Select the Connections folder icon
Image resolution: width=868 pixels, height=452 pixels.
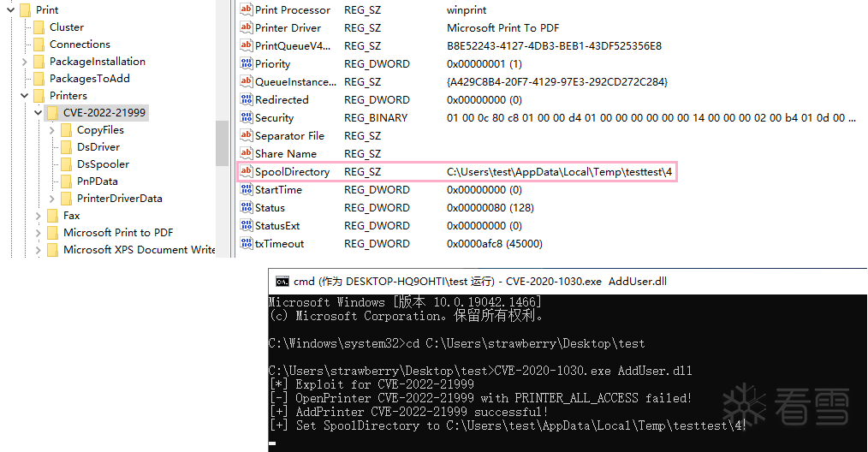[x=39, y=45]
